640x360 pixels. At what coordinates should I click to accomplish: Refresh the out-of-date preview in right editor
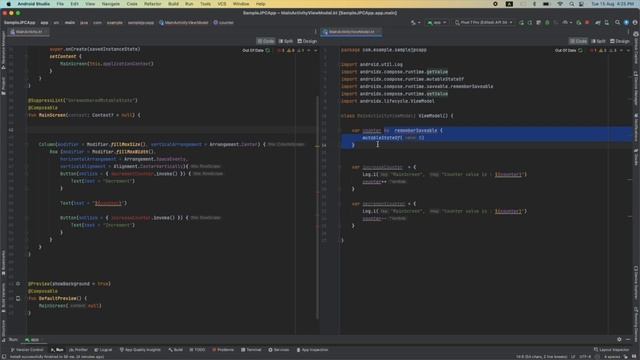click(580, 51)
